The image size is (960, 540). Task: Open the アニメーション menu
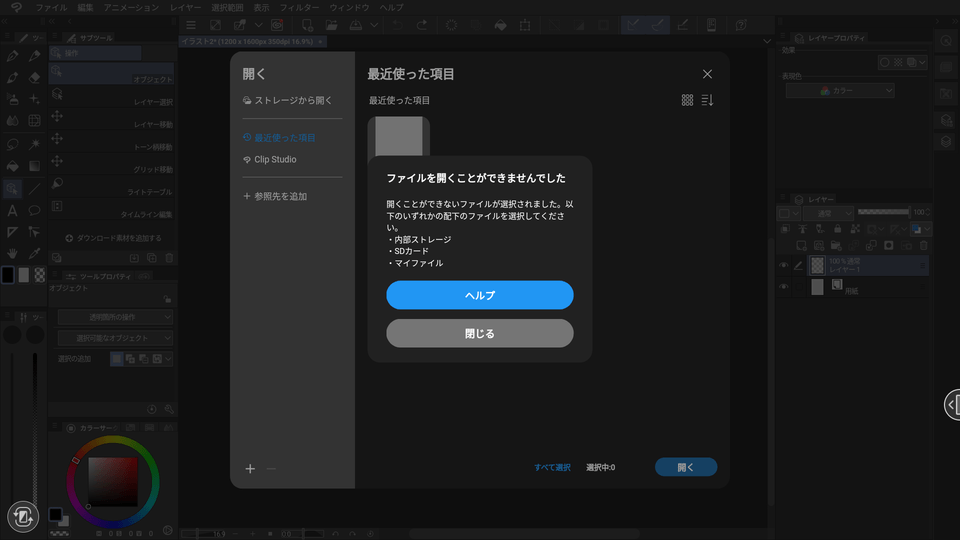[131, 7]
